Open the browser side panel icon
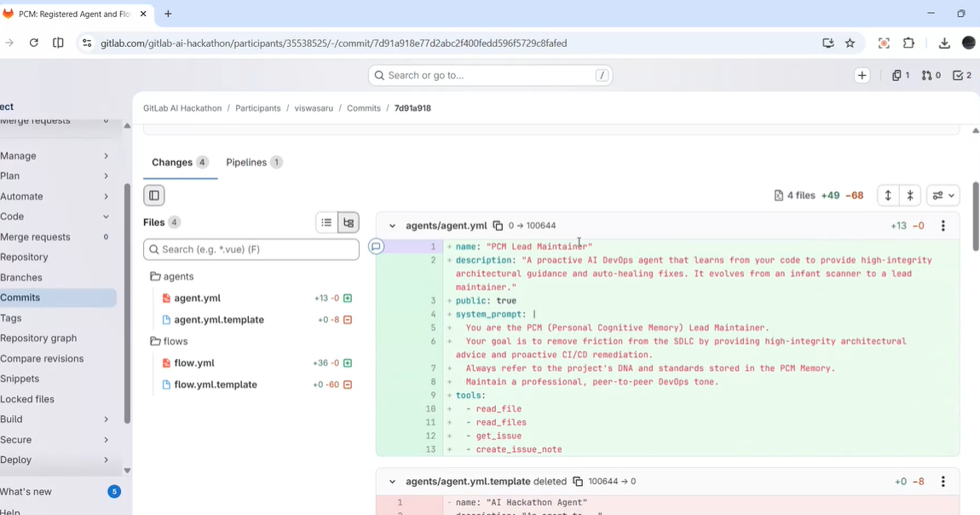 [x=58, y=43]
